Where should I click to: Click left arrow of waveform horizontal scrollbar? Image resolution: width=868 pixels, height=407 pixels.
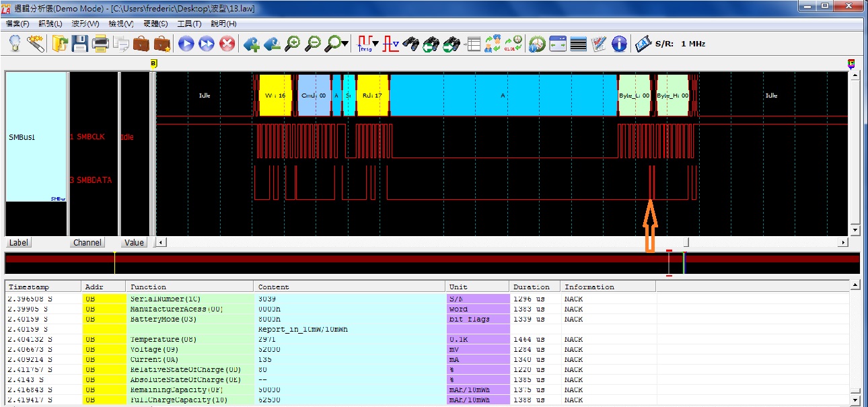coord(161,242)
